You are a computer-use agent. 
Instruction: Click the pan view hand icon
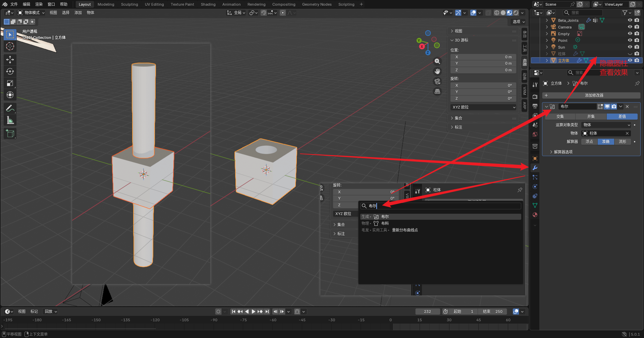tap(437, 71)
